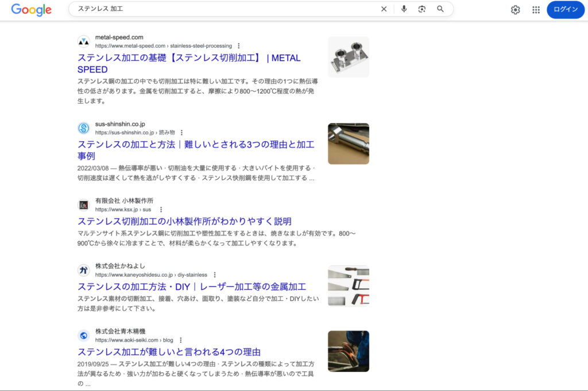
Task: Click the Google logo
Action: (31, 10)
